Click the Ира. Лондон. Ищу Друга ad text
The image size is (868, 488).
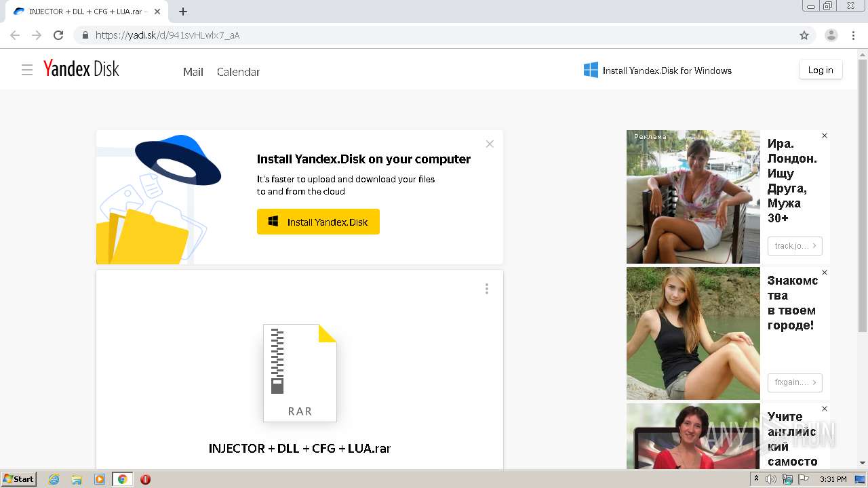792,181
